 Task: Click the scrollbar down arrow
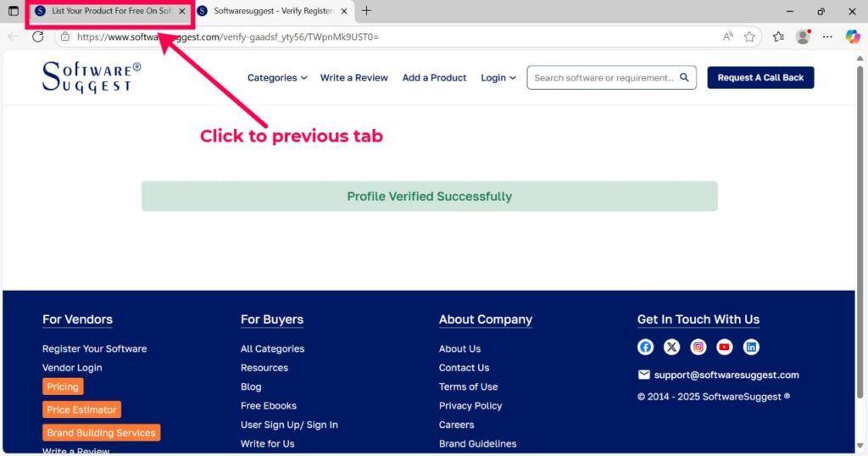pos(860,446)
